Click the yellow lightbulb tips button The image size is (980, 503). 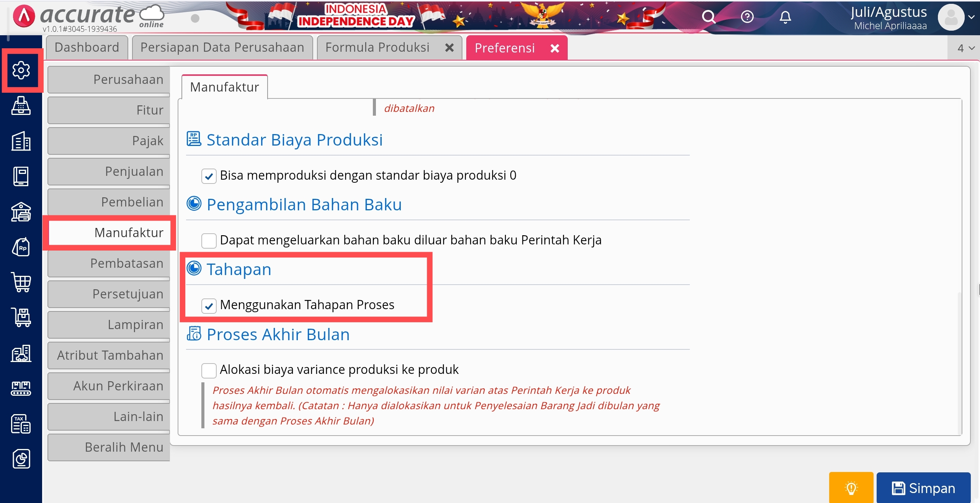[x=851, y=488]
